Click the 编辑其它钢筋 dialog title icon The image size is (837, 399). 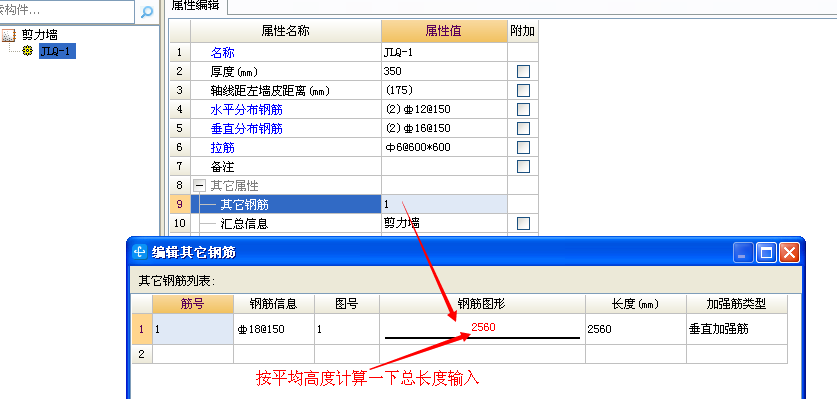(140, 252)
